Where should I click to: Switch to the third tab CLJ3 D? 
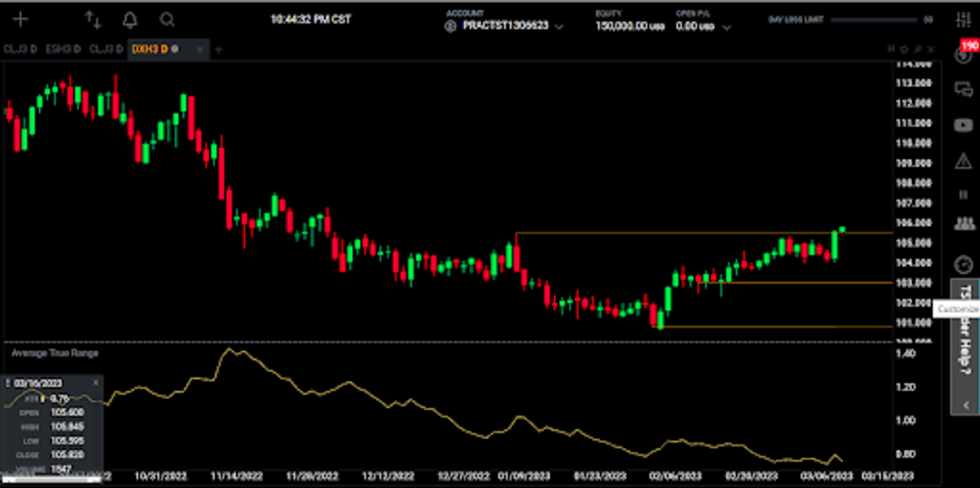(x=106, y=49)
